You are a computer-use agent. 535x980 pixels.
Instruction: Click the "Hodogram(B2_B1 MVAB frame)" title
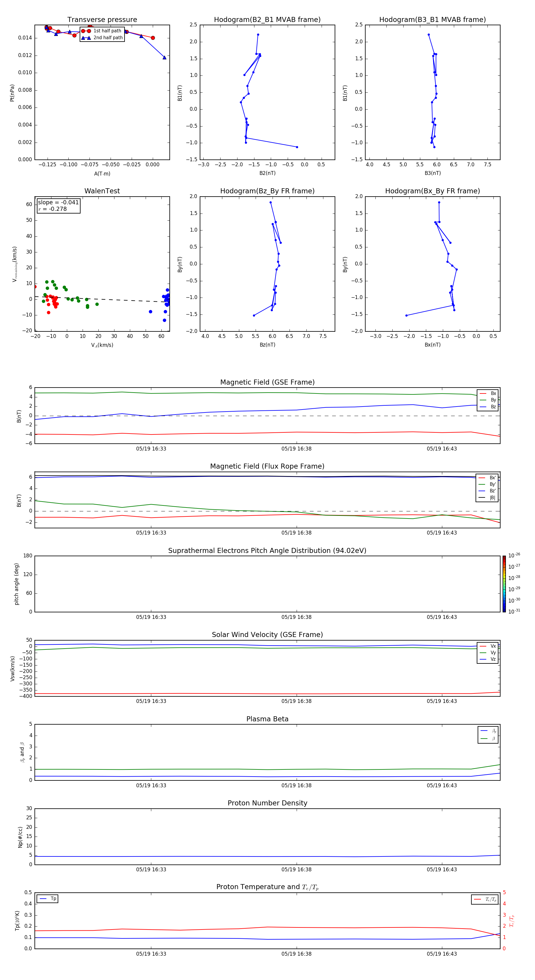coord(267,20)
